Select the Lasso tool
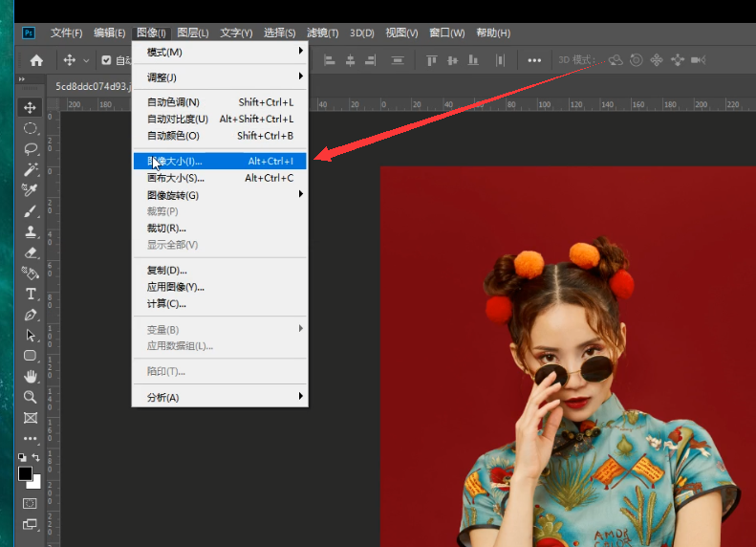This screenshot has width=756, height=547. (x=30, y=148)
